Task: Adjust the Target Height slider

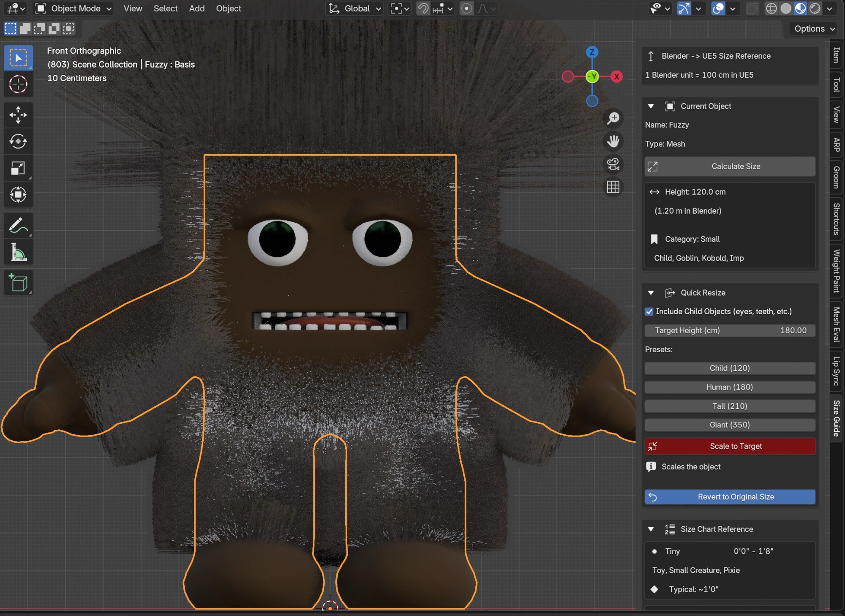Action: pos(730,330)
